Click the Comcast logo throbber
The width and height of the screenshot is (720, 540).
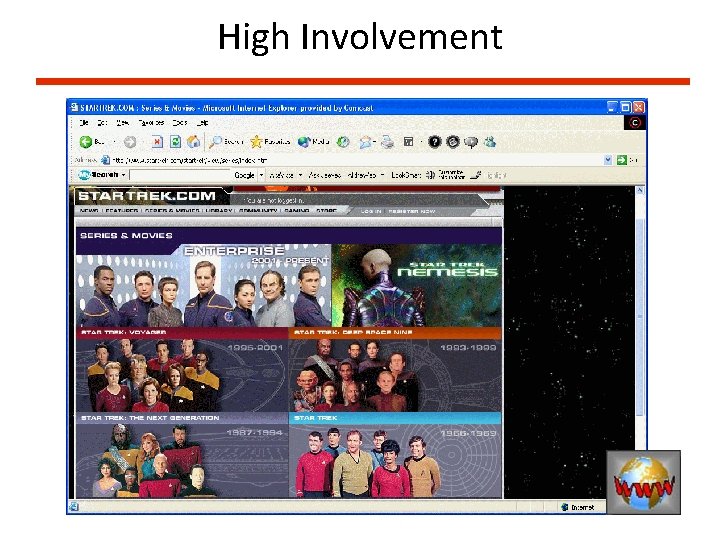tap(635, 123)
